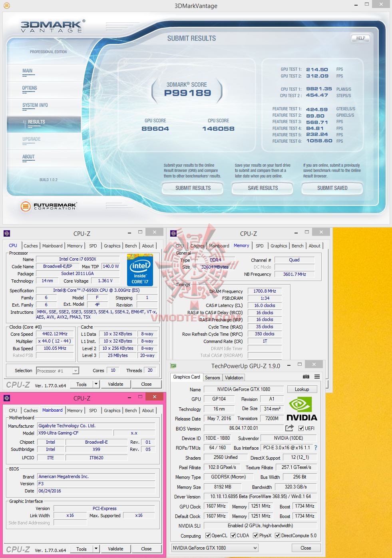Click the SUBMIT RESULTS button
Viewport: 392px width, 558px height.
click(193, 188)
